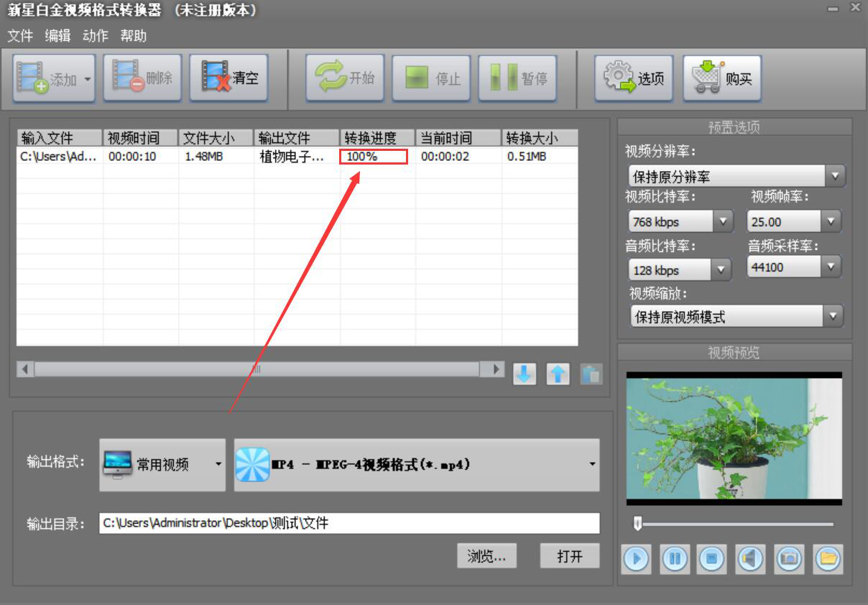
Task: Open the 常用视频 format category dropdown
Action: 162,465
